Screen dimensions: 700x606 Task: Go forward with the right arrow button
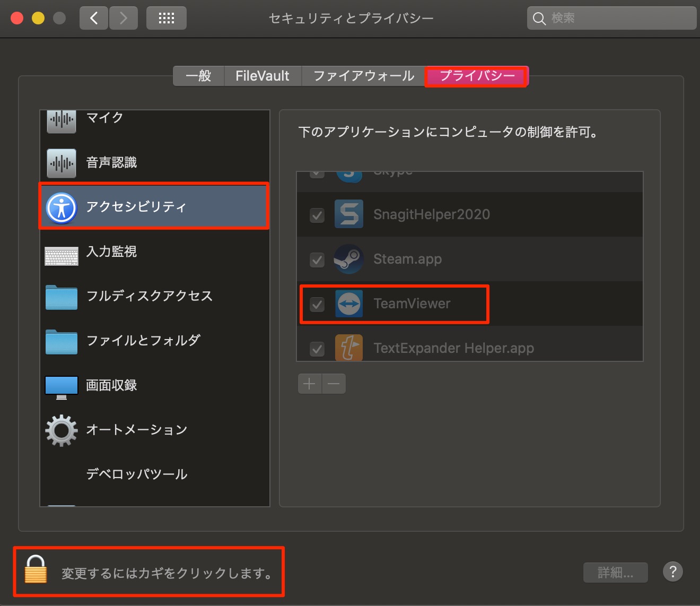124,18
